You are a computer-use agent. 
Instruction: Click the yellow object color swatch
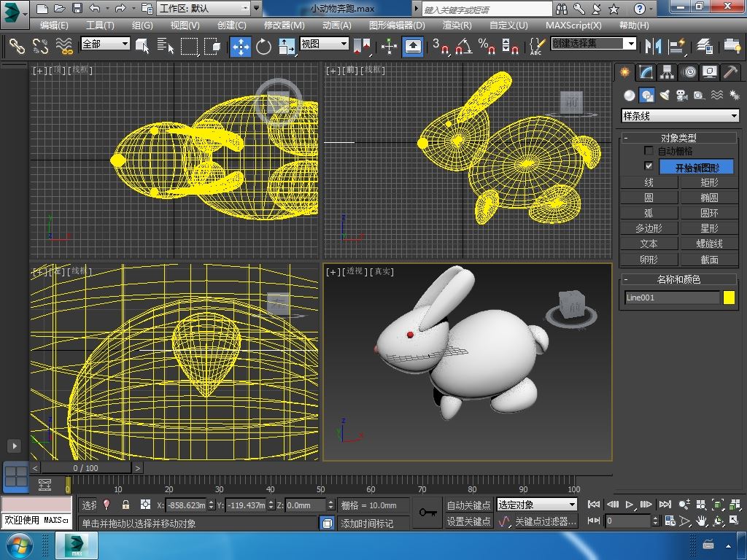(x=729, y=297)
